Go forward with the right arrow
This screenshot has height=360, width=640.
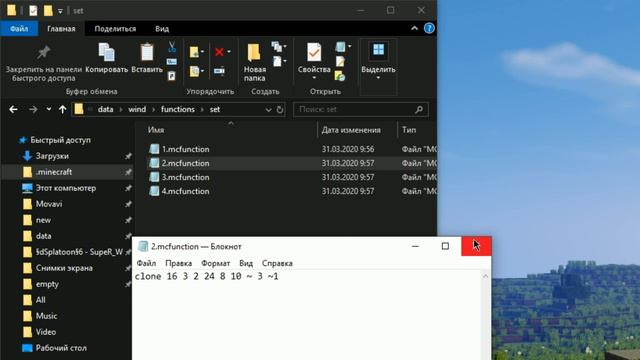pyautogui.click(x=33, y=109)
